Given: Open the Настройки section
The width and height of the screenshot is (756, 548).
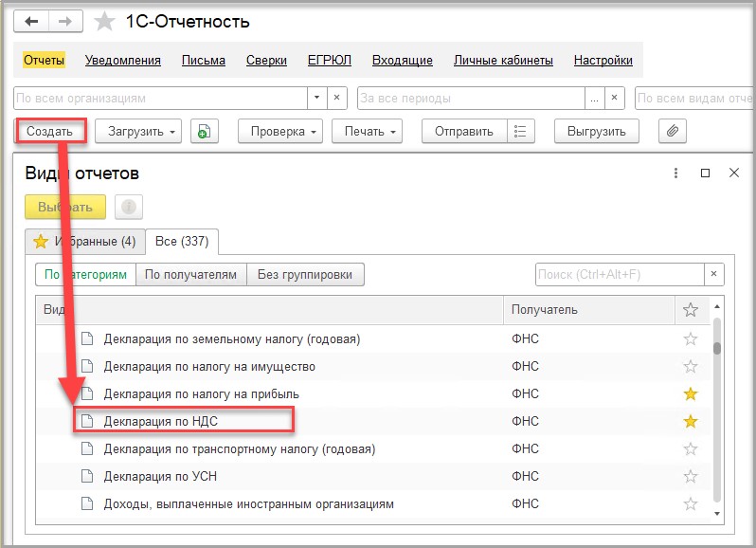Looking at the screenshot, I should (x=603, y=60).
